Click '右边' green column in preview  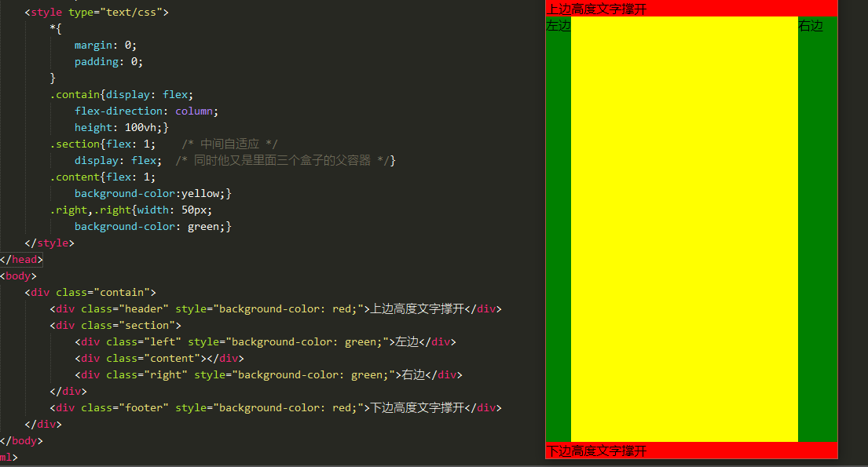818,229
